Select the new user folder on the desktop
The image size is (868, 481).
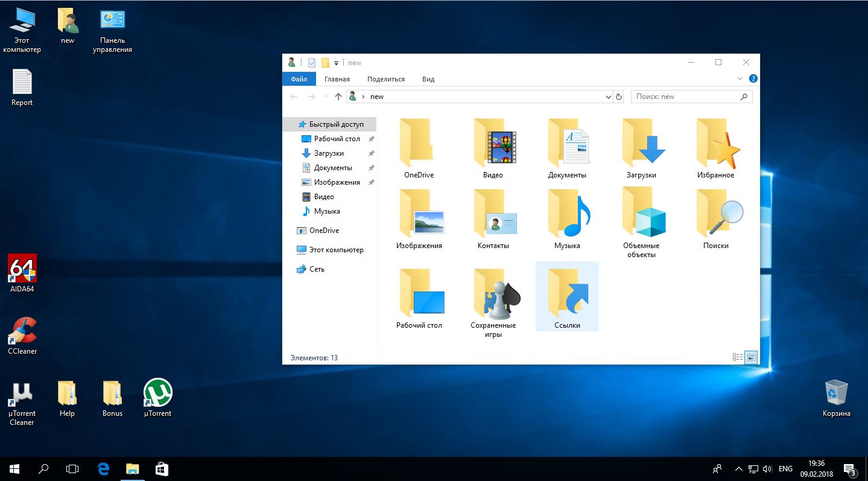68,27
